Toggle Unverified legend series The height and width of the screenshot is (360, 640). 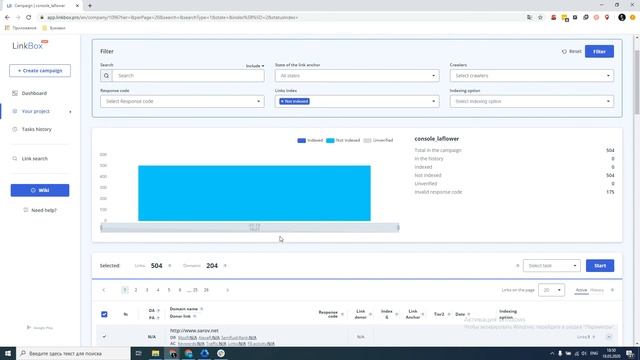click(x=378, y=140)
